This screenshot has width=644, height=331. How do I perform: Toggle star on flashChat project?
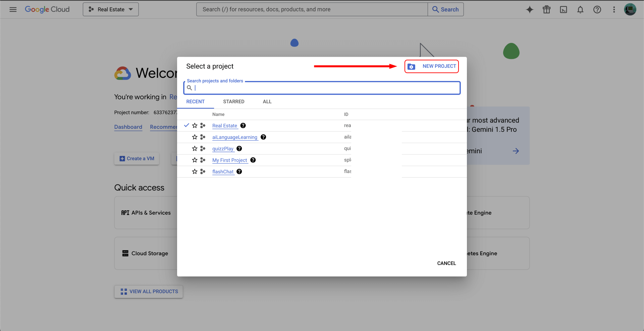[x=195, y=171]
